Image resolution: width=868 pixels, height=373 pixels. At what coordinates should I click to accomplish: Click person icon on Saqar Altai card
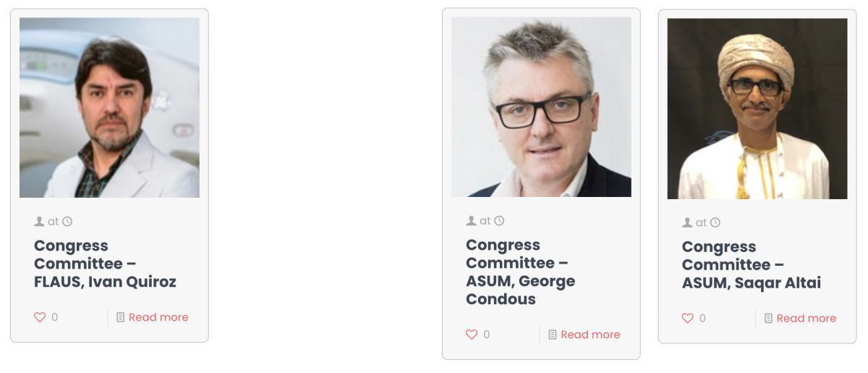(x=687, y=222)
